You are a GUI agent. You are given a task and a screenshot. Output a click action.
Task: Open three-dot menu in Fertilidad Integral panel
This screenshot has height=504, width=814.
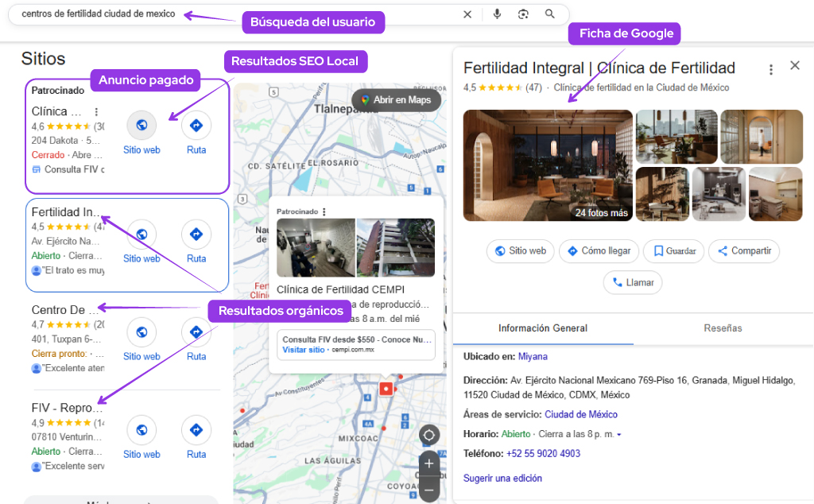point(770,70)
